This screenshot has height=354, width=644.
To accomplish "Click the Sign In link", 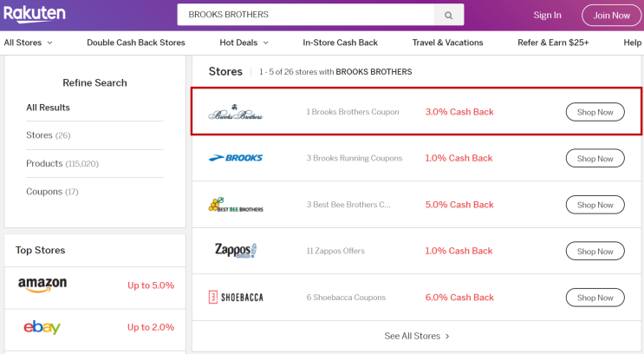I will click(x=547, y=15).
